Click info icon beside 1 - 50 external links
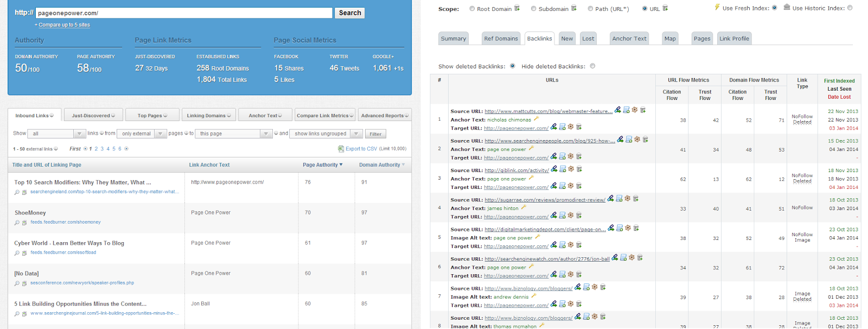Screen dimensions: 868x329 56,149
